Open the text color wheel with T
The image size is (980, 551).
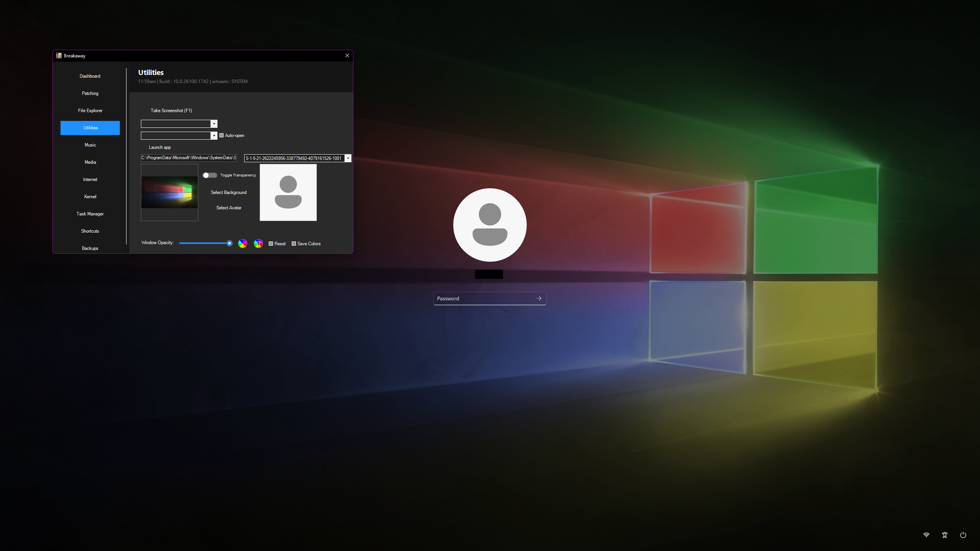258,243
